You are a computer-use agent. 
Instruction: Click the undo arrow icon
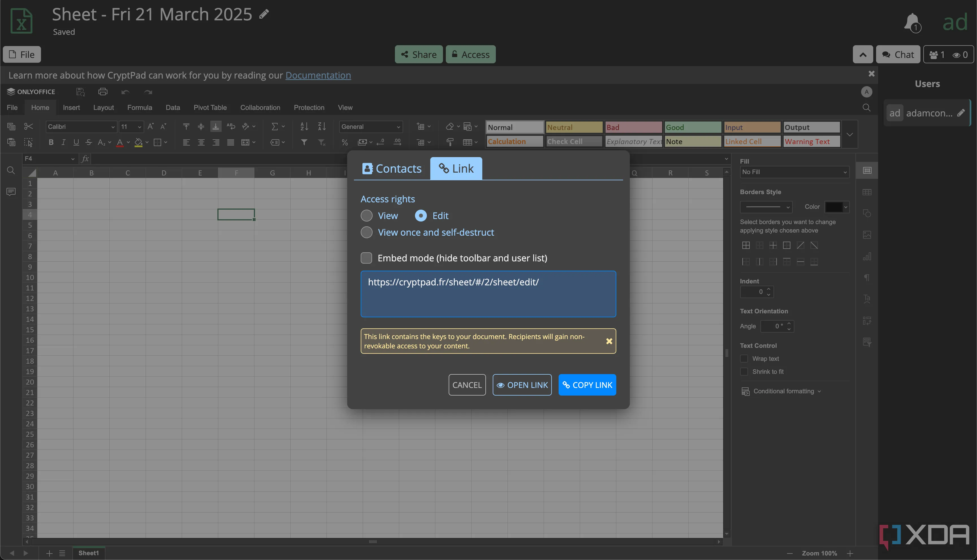click(126, 92)
